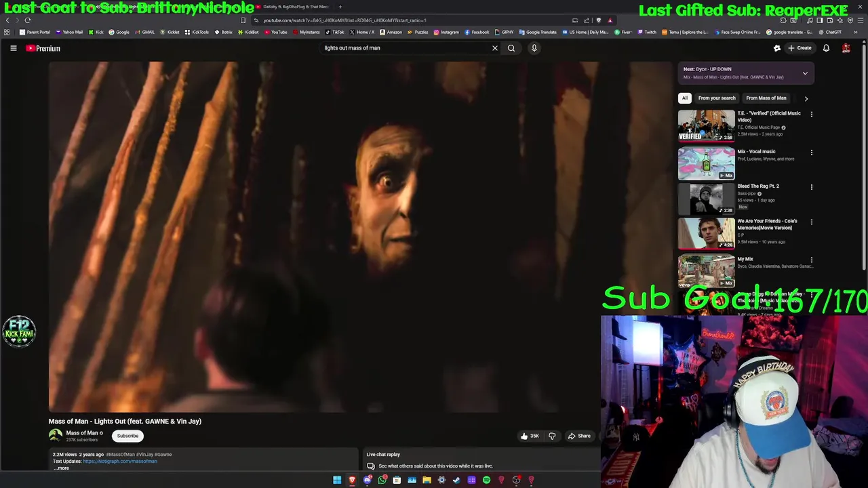868x488 pixels.
Task: Go back in browser history
Action: pyautogui.click(x=7, y=20)
